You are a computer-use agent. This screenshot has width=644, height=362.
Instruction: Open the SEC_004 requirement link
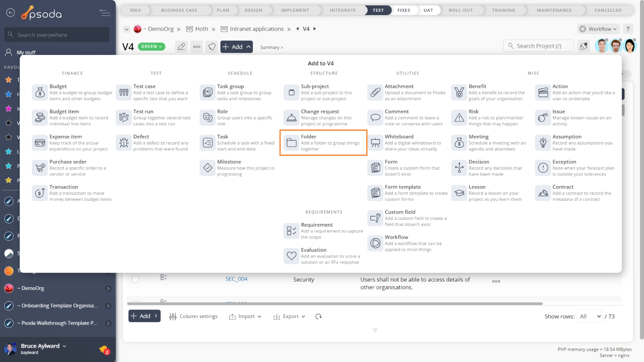coord(236,279)
